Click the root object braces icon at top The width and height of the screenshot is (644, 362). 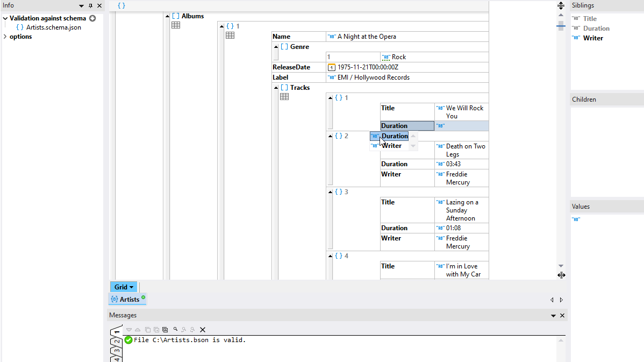pyautogui.click(x=121, y=6)
